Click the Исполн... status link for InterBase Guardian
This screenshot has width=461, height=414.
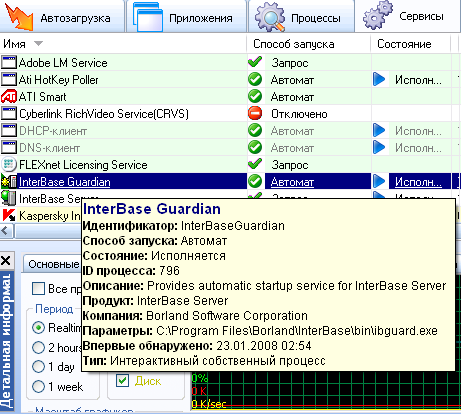pos(418,182)
